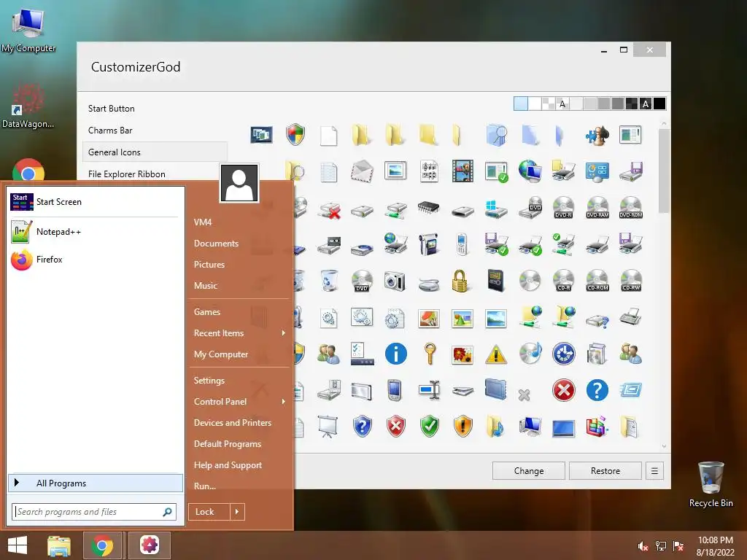Click user account picture in Start menu
This screenshot has height=560, width=747.
point(239,183)
